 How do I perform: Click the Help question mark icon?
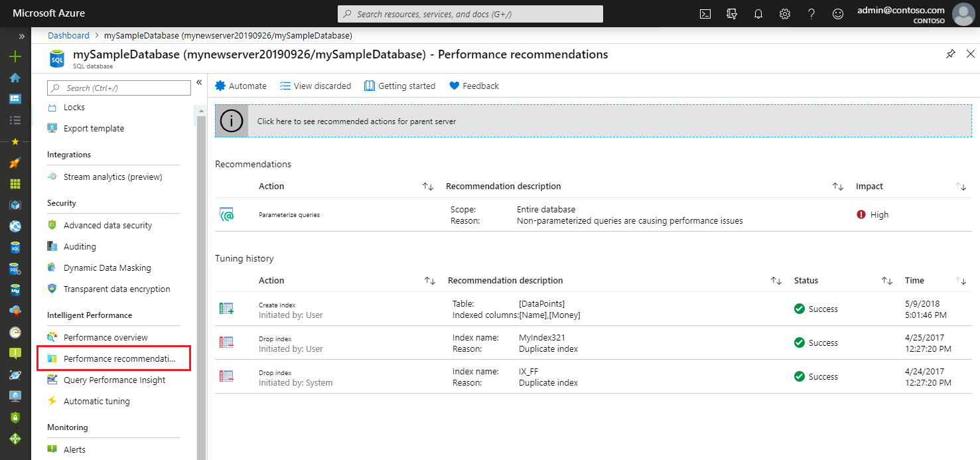click(811, 13)
